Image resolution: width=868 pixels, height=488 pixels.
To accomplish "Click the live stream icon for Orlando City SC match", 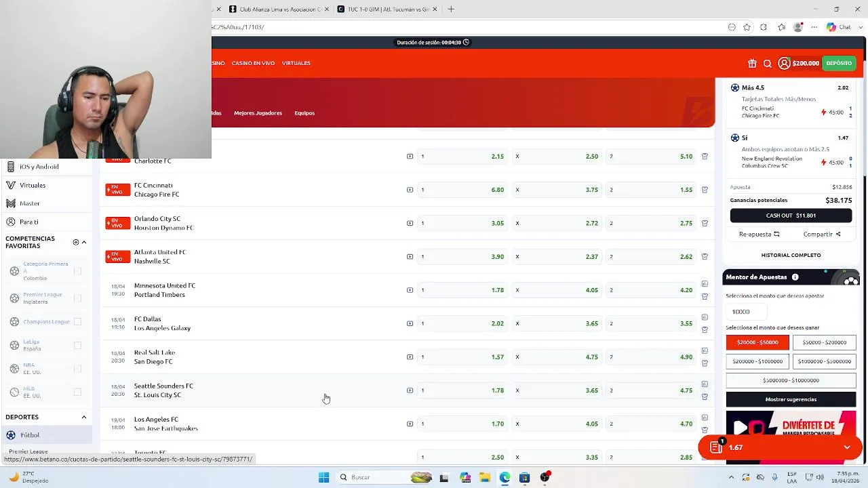I will click(x=410, y=223).
